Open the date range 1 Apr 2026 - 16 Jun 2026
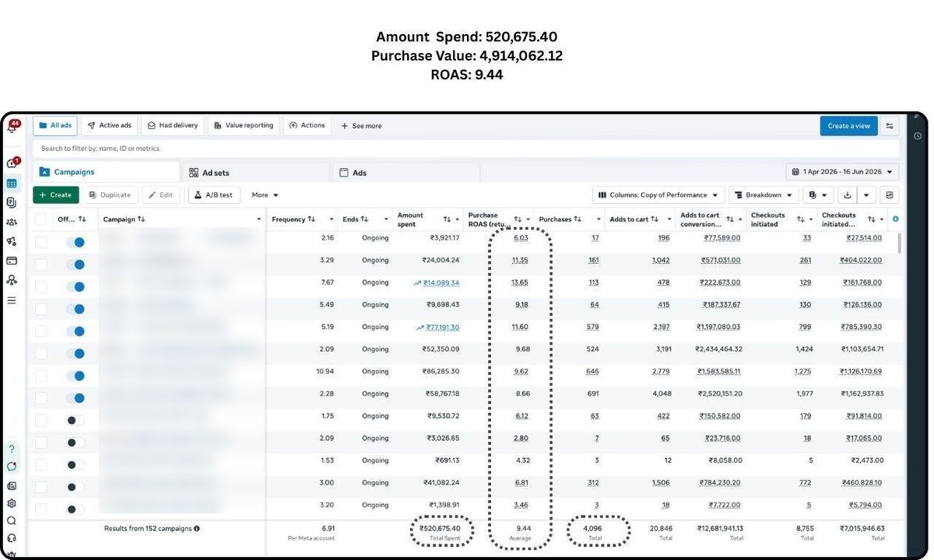This screenshot has width=934, height=560. pos(843,172)
